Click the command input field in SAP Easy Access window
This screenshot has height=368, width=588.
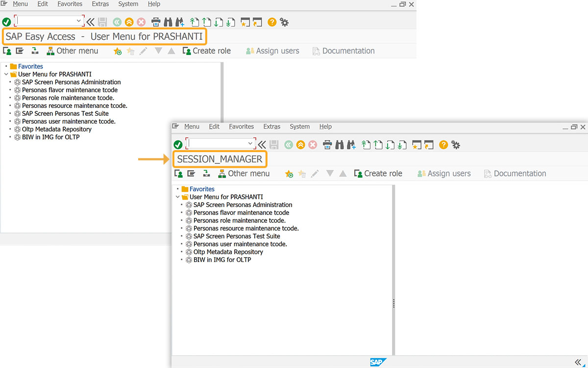tap(49, 21)
